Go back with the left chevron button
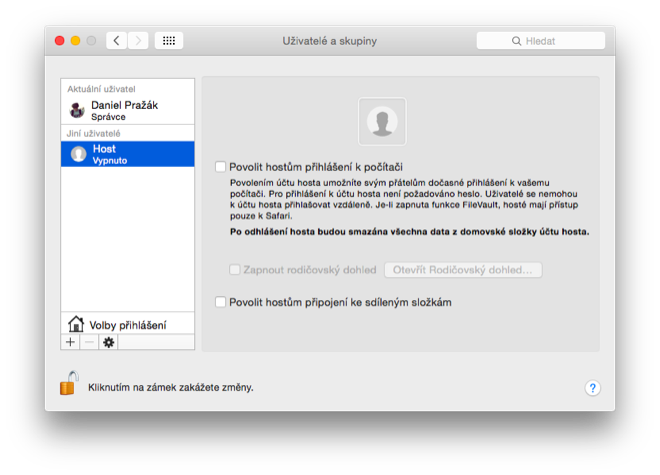The height and width of the screenshot is (475, 660). point(117,41)
